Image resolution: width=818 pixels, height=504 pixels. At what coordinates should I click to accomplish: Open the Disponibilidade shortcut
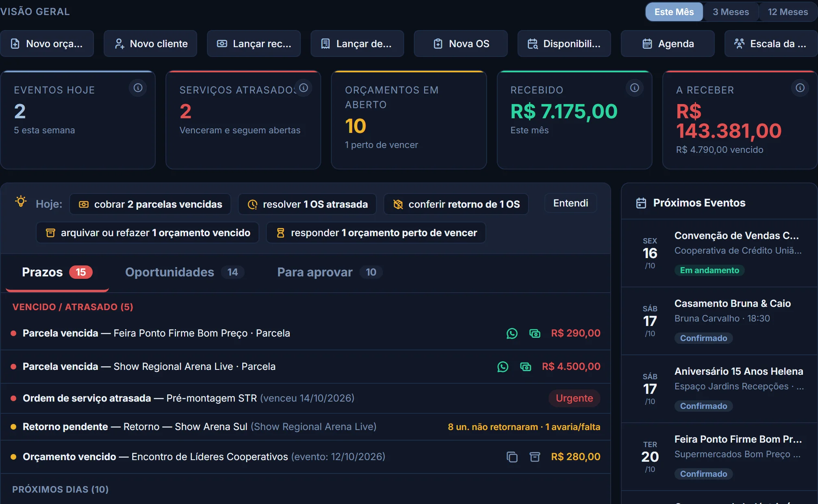[x=564, y=43]
